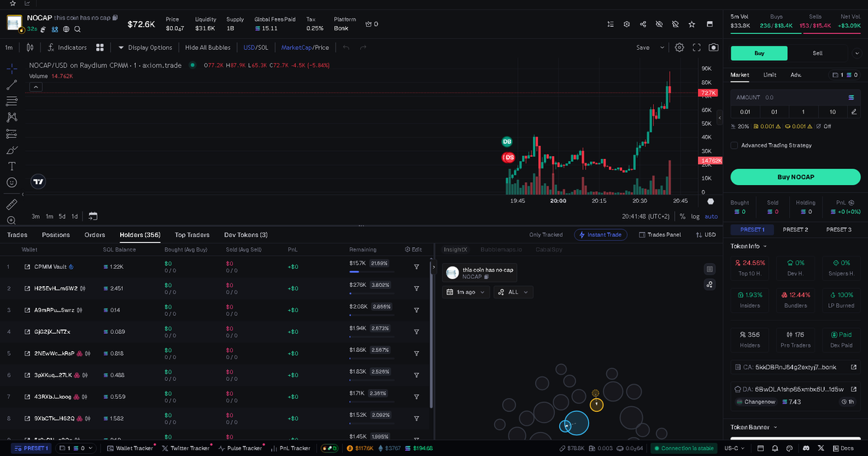Select the ruler measure tool

point(12,205)
